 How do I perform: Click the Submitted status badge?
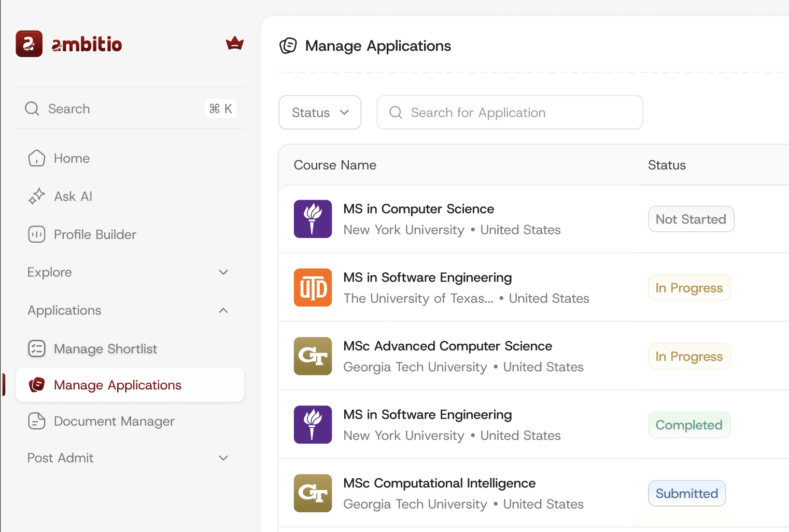tap(686, 494)
